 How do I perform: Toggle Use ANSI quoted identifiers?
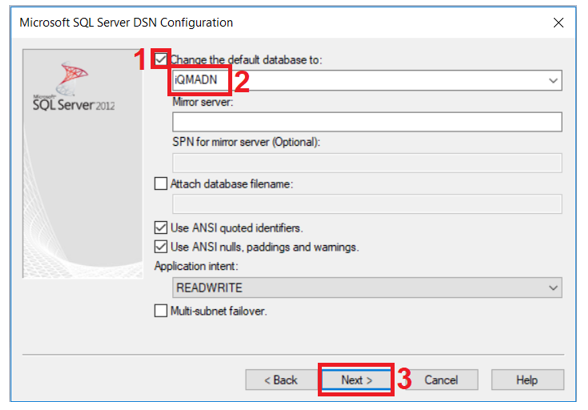point(161,228)
